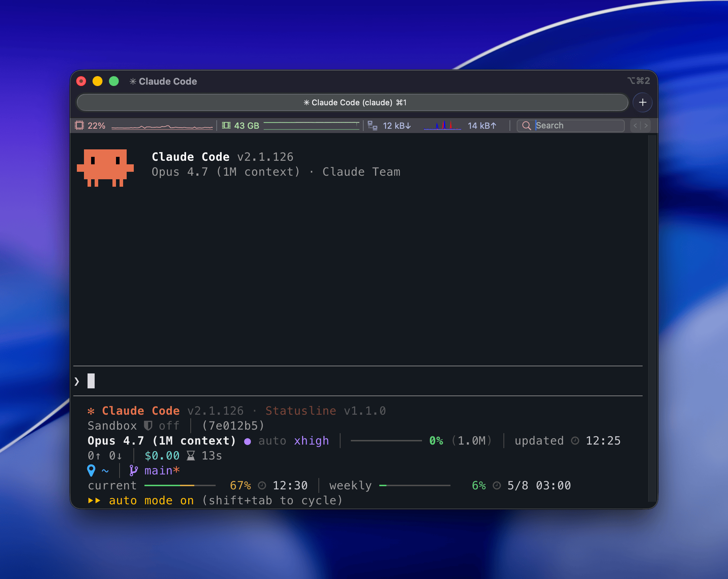
Task: Click the "0%" context percentage
Action: coord(436,441)
